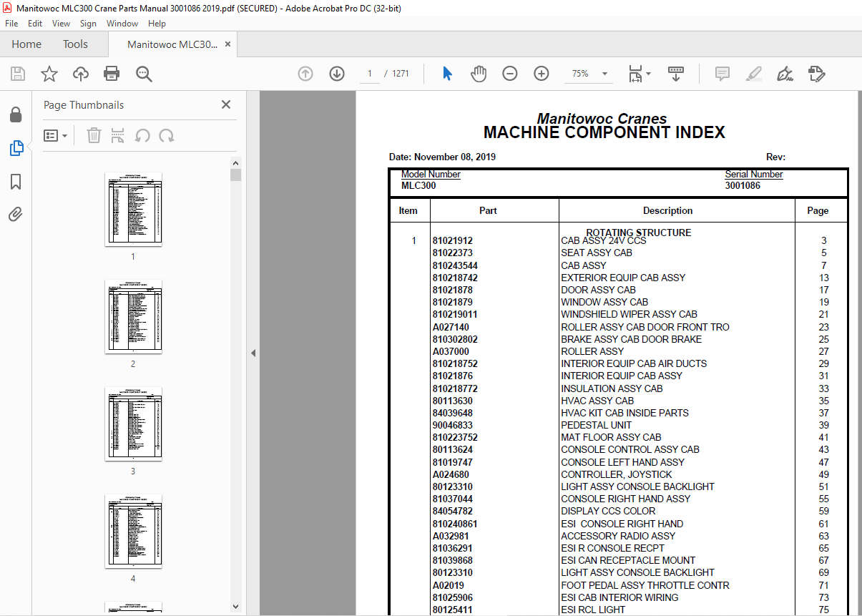This screenshot has width=862, height=616.
Task: Switch to the Home tab
Action: (26, 44)
